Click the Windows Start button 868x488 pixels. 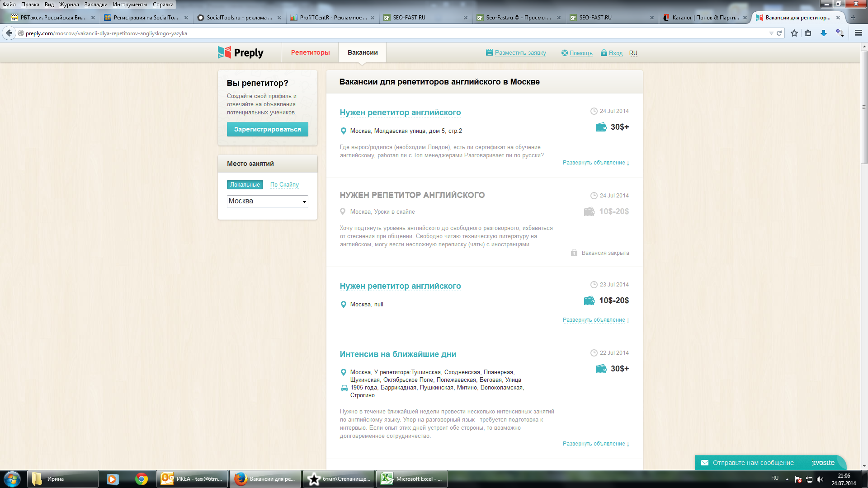pyautogui.click(x=12, y=479)
